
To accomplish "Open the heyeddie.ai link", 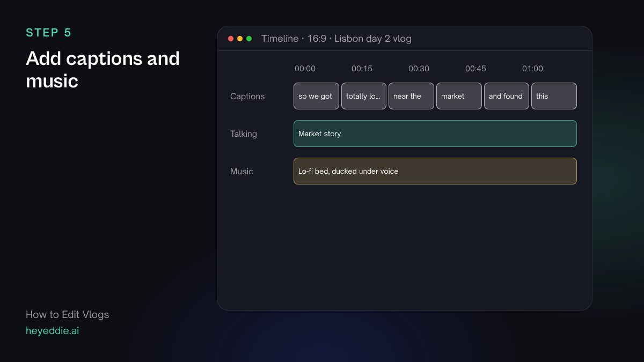I will tap(52, 331).
